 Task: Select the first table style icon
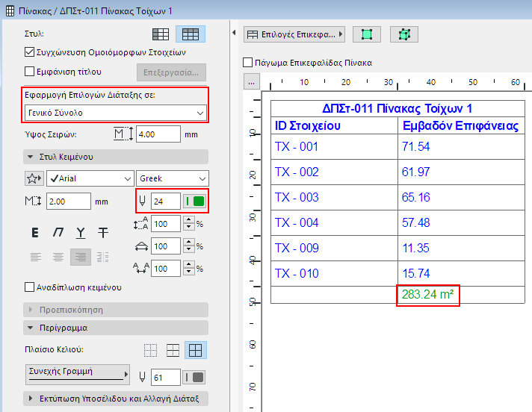[161, 34]
